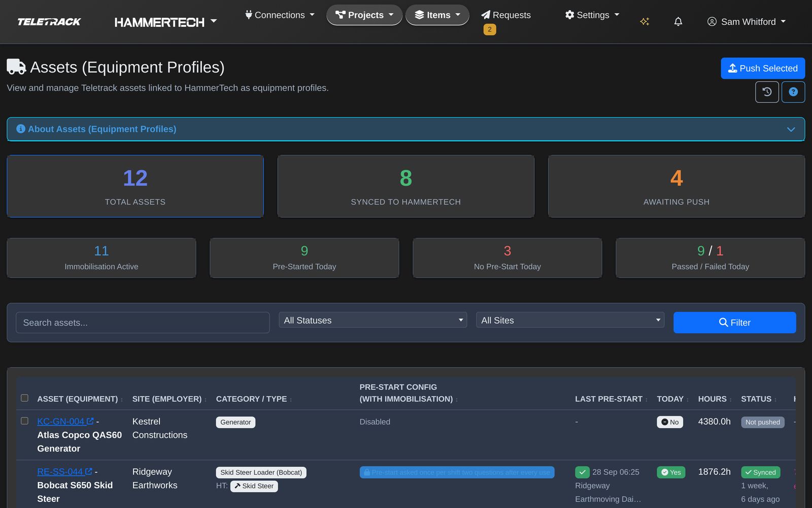Open KC-GN-004 asset link
Screen dimensions: 812x508
[x=65, y=421]
